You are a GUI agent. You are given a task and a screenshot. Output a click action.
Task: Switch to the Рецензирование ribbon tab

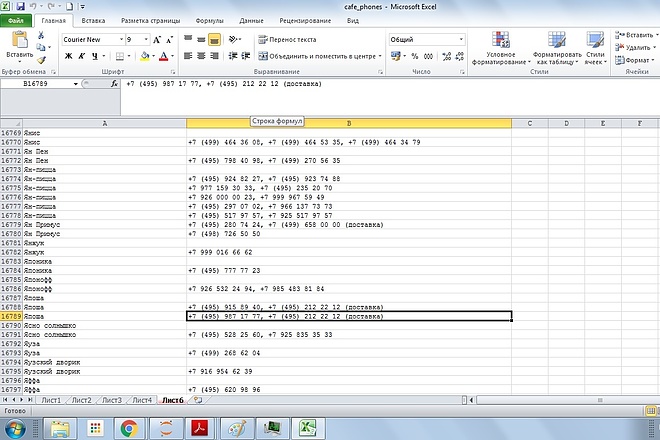tap(305, 21)
